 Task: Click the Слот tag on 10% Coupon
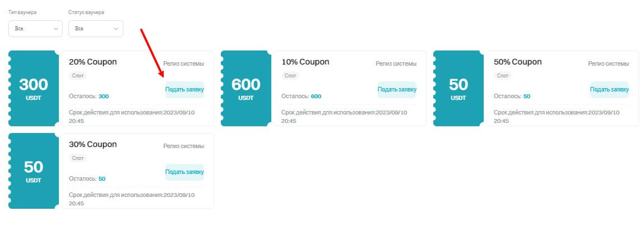click(x=290, y=75)
